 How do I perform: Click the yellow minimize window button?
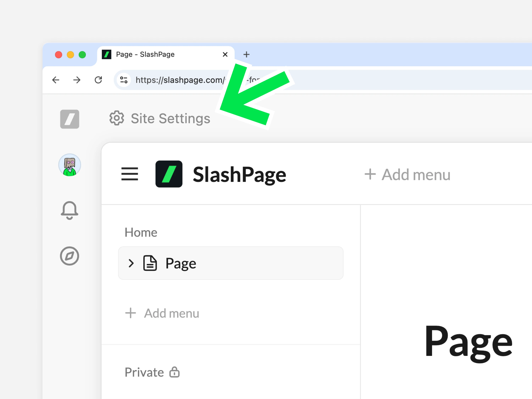coord(70,55)
